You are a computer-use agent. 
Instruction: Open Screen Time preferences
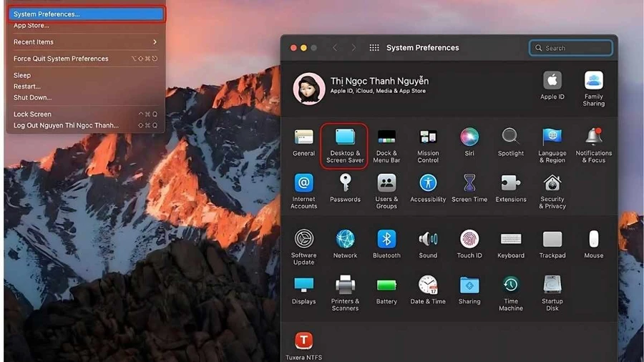tap(469, 188)
